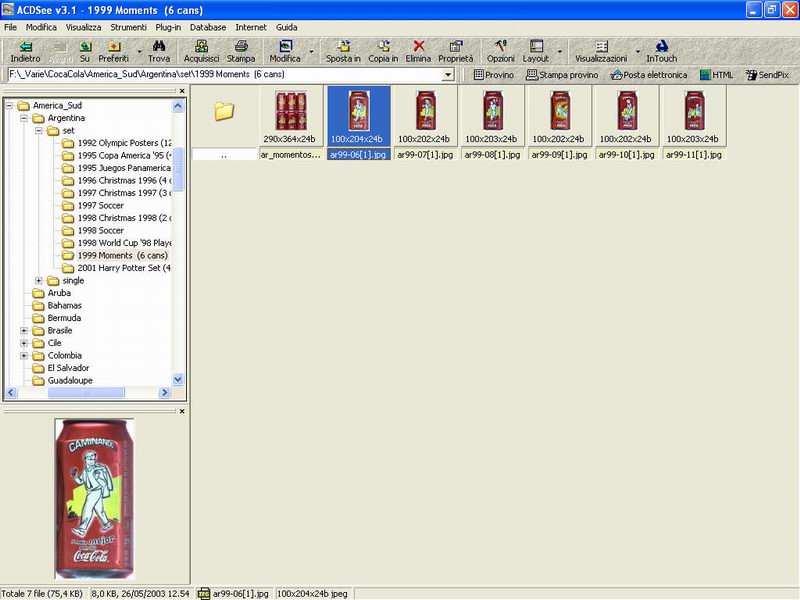Collapse the set folder node
The width and height of the screenshot is (800, 600).
coord(39,131)
